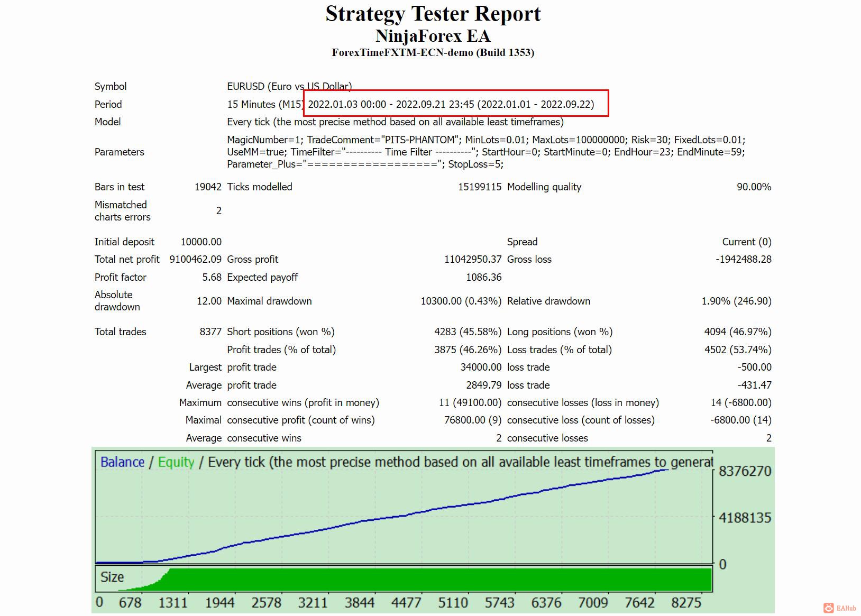Click the "14 (-6800.00)" consecutive losses value

(x=741, y=402)
